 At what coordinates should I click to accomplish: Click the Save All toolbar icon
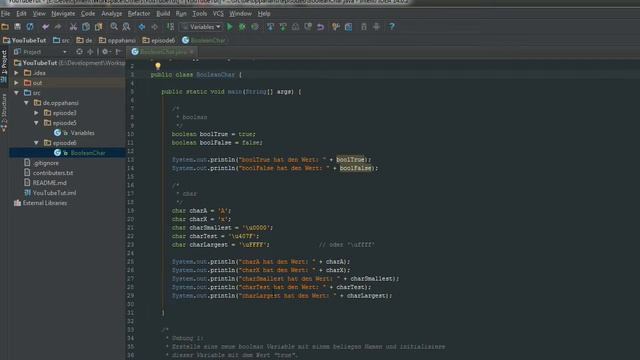pos(18,27)
